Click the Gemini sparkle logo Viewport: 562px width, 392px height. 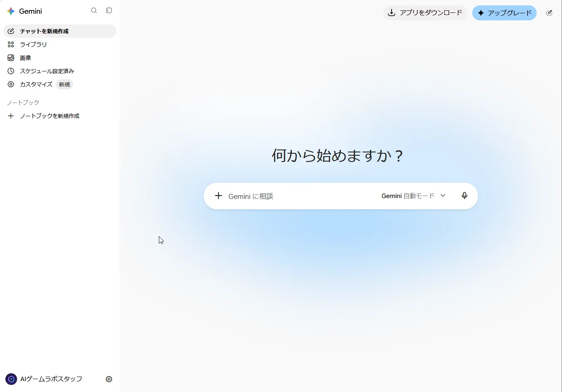(11, 11)
